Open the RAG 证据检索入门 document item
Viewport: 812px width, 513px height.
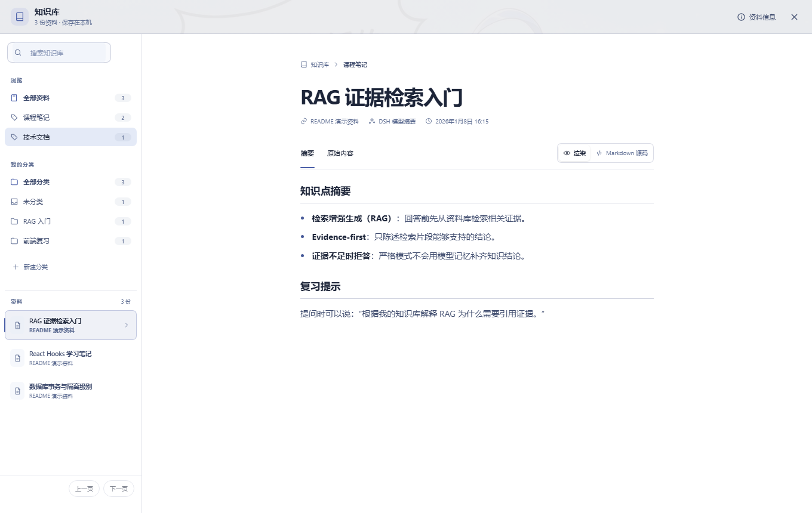point(70,325)
